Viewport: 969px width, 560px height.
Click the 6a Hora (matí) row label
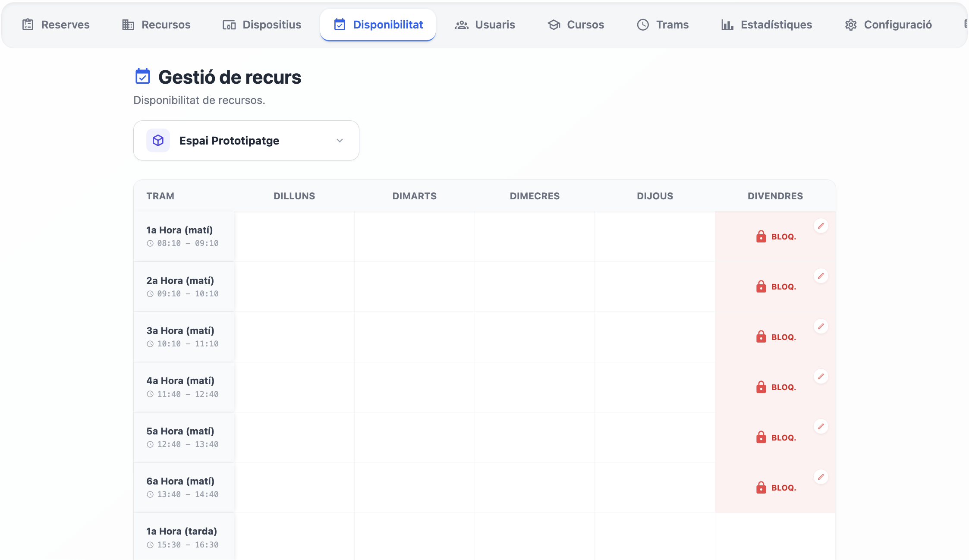coord(180,481)
